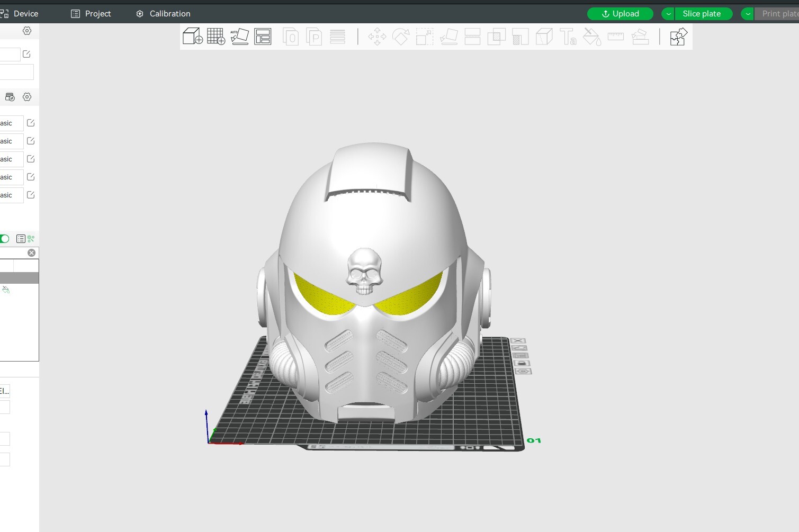Image resolution: width=799 pixels, height=532 pixels.
Task: Select the Measure tool
Action: click(x=615, y=37)
